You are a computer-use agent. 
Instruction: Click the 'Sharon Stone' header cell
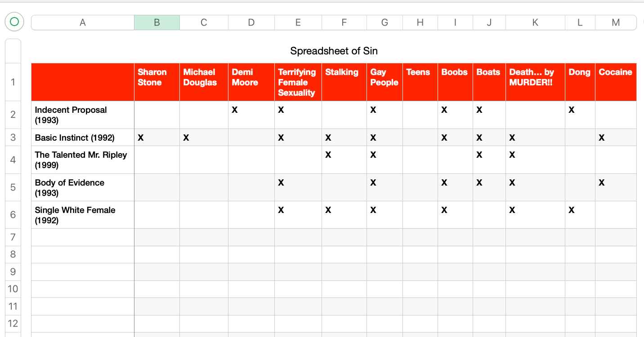tap(157, 82)
